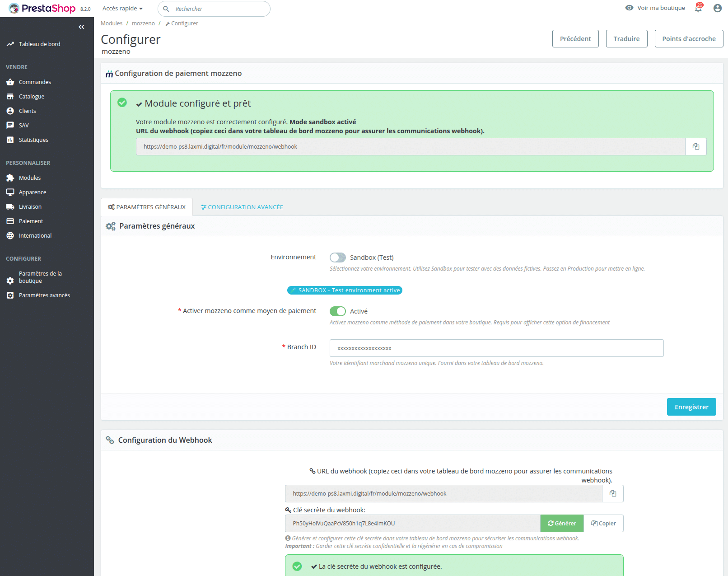Generate a new webhook secret with Générer
Viewport: 728px width, 576px height.
tap(561, 523)
